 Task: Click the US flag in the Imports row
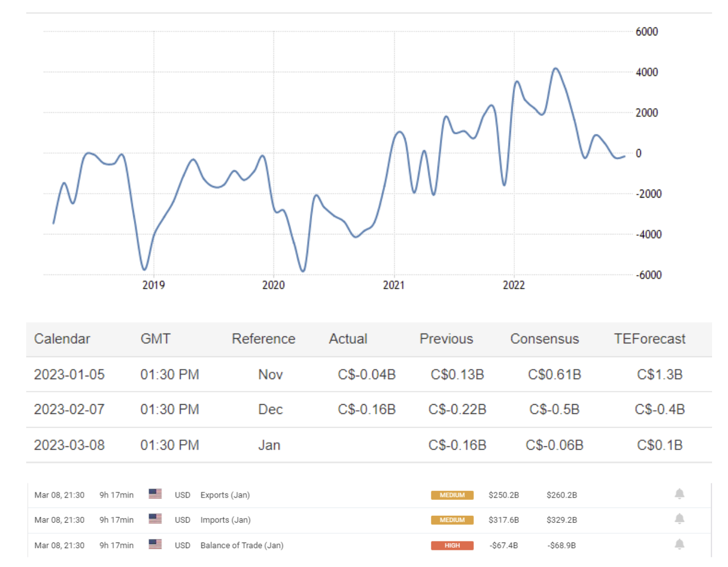coord(155,519)
